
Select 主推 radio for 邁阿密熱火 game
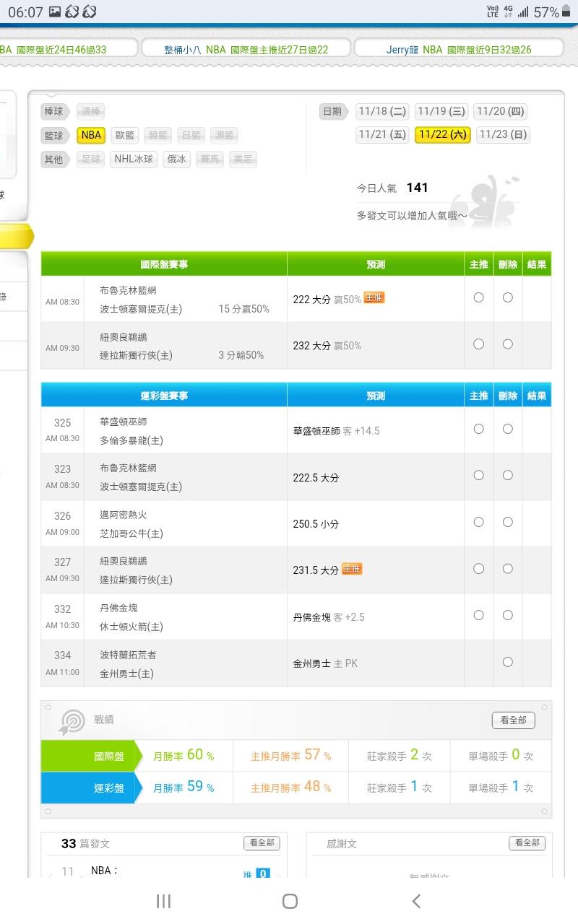478,522
